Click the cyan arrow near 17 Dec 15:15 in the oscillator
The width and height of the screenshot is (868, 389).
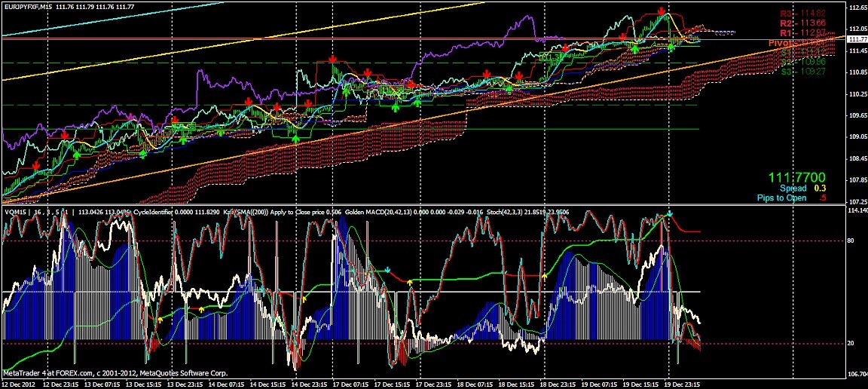pyautogui.click(x=388, y=271)
